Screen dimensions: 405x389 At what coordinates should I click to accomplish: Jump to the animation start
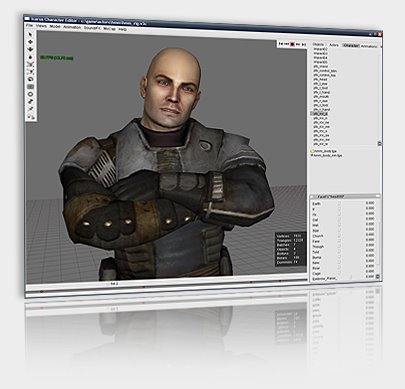(x=281, y=44)
